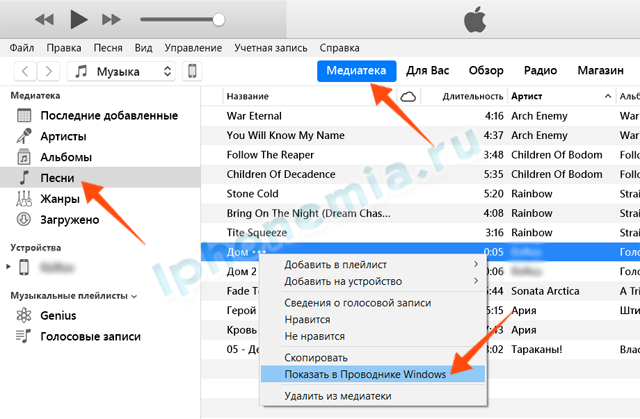Switch to the Радио tab
The image size is (640, 419).
[540, 71]
